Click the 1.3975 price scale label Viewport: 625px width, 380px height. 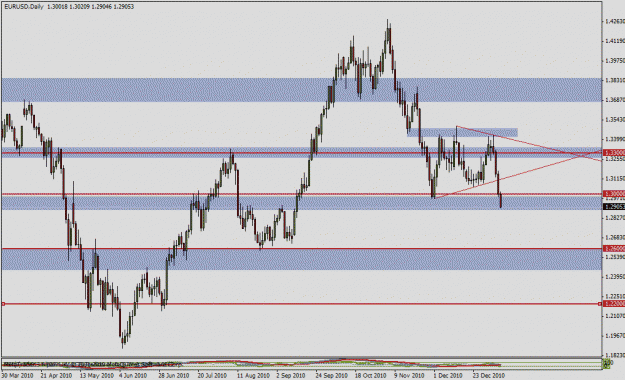click(x=615, y=61)
